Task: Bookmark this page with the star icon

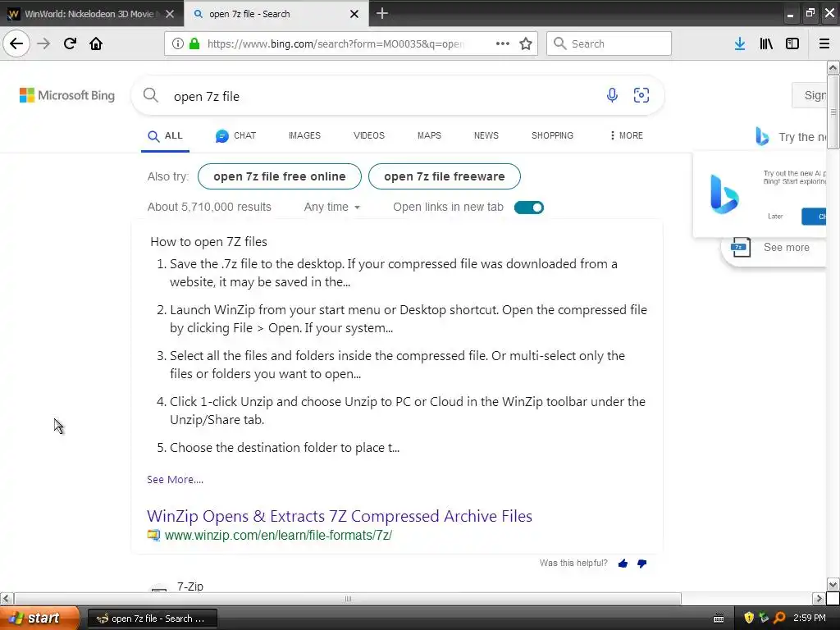Action: [x=526, y=43]
